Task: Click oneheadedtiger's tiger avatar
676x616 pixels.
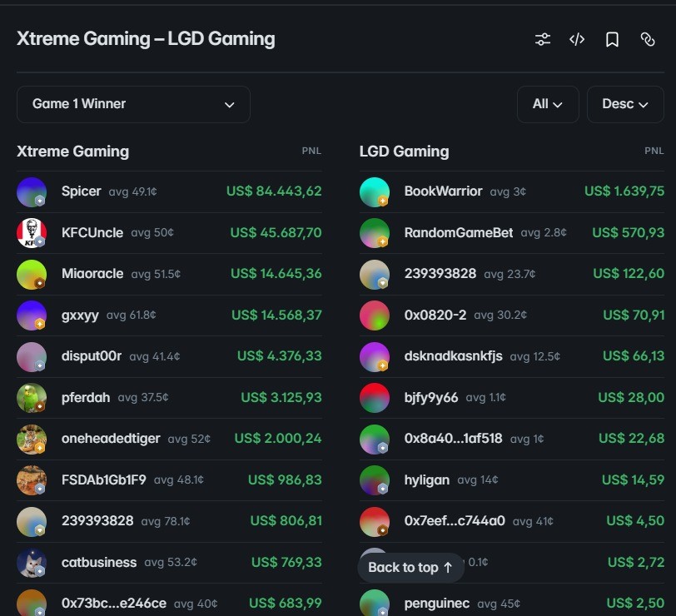Action: (32, 439)
